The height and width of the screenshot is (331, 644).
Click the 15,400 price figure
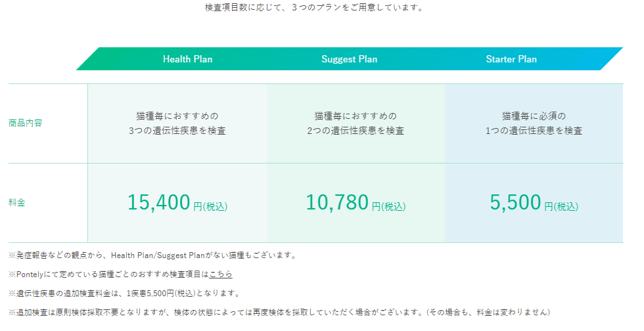point(159,203)
